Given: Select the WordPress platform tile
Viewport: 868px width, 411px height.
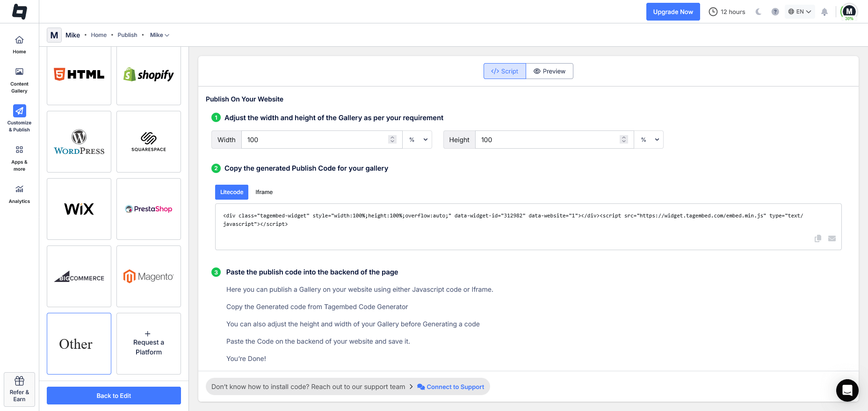Looking at the screenshot, I should [x=79, y=142].
